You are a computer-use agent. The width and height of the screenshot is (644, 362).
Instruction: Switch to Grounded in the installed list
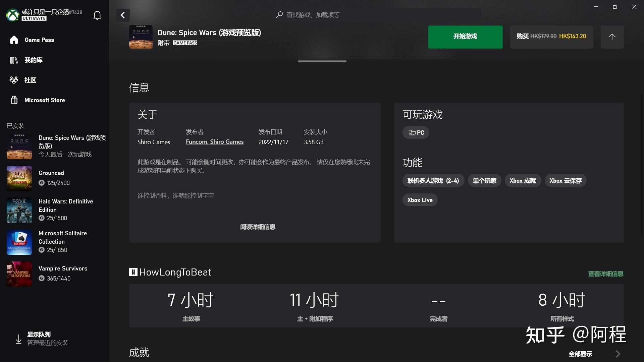51,173
